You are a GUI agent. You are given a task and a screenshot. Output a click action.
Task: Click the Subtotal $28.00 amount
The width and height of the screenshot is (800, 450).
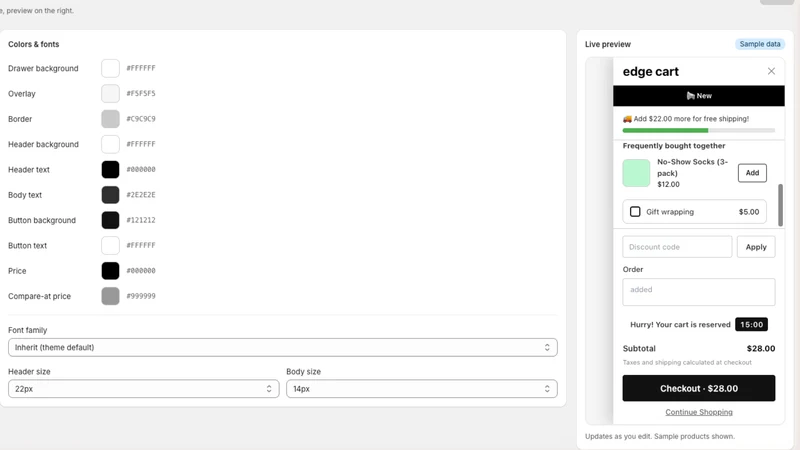(x=761, y=348)
